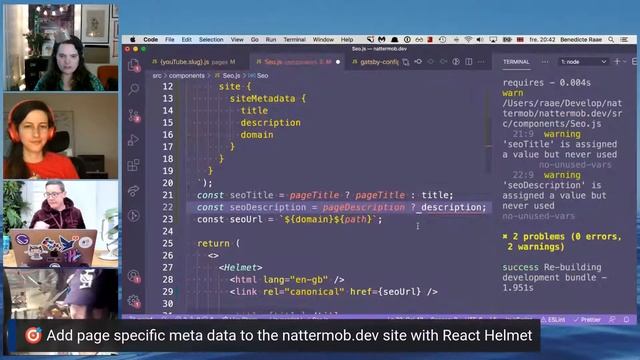Image resolution: width=640 pixels, height=360 pixels.
Task: Click the Apple menu icon
Action: click(133, 40)
